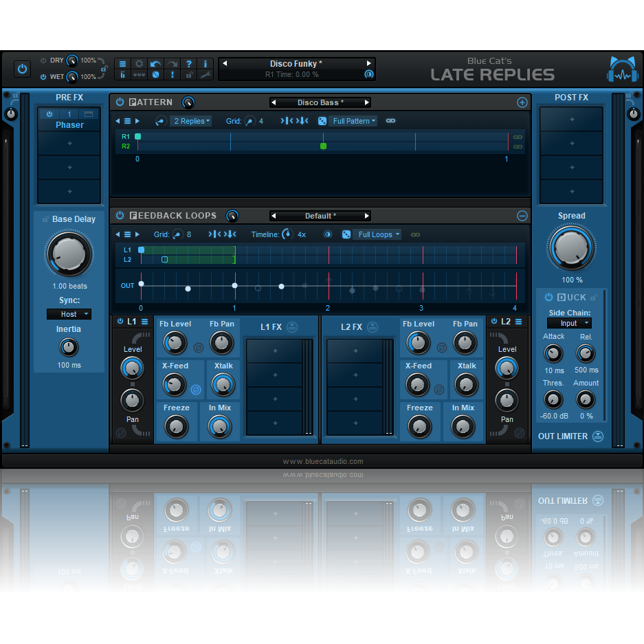Click the link chain icon next to Full Pattern
The height and width of the screenshot is (644, 644).
coord(390,121)
